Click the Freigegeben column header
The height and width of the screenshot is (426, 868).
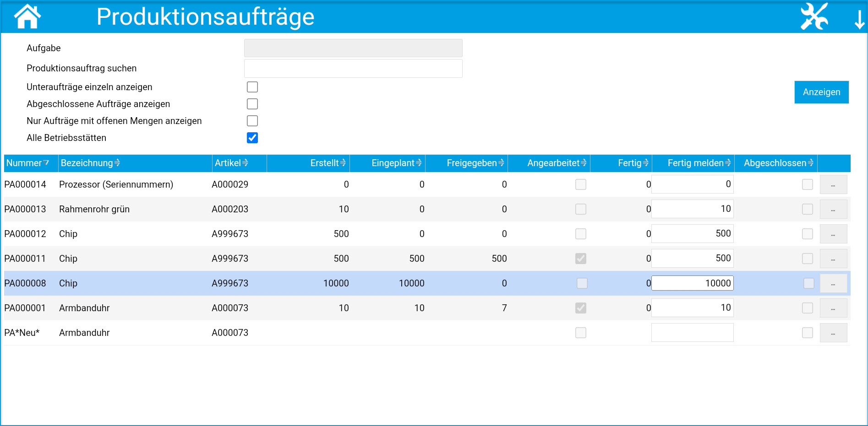point(471,163)
